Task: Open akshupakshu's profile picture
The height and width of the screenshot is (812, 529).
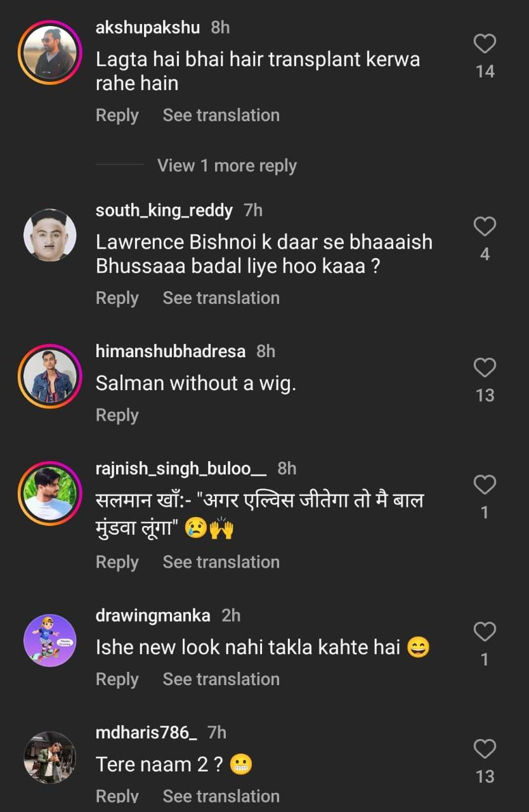Action: [x=50, y=52]
